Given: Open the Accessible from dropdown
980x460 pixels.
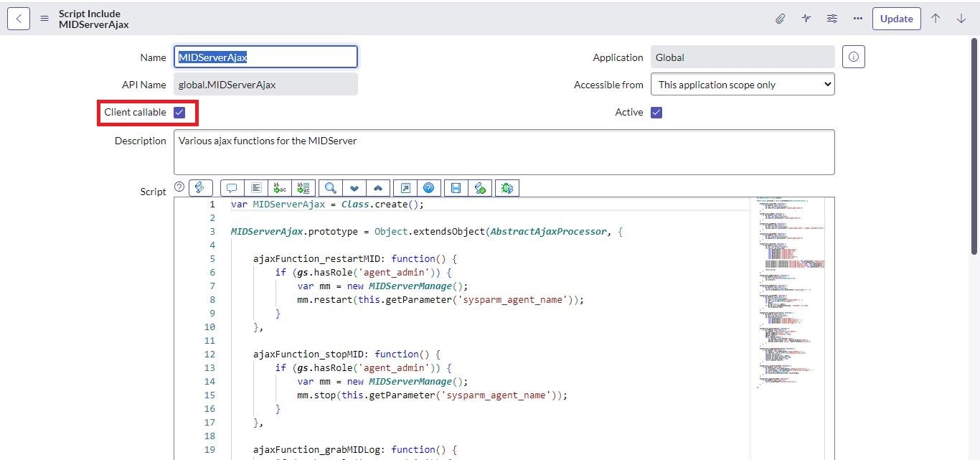Looking at the screenshot, I should click(x=742, y=85).
